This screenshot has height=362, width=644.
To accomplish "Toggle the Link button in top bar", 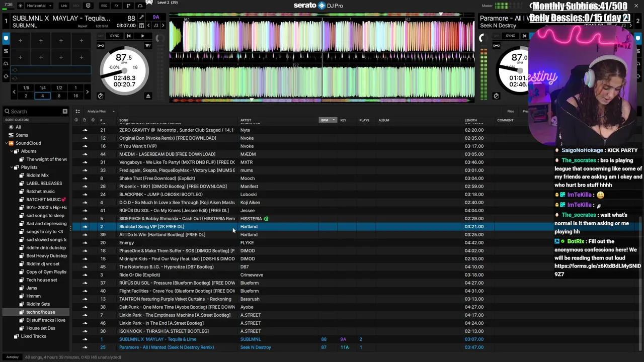I will (64, 6).
